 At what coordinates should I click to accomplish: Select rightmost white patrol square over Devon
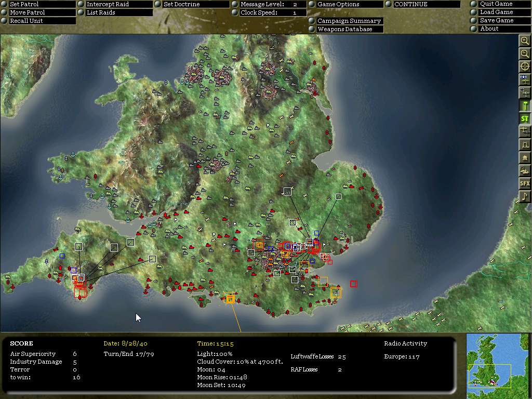click(x=152, y=259)
